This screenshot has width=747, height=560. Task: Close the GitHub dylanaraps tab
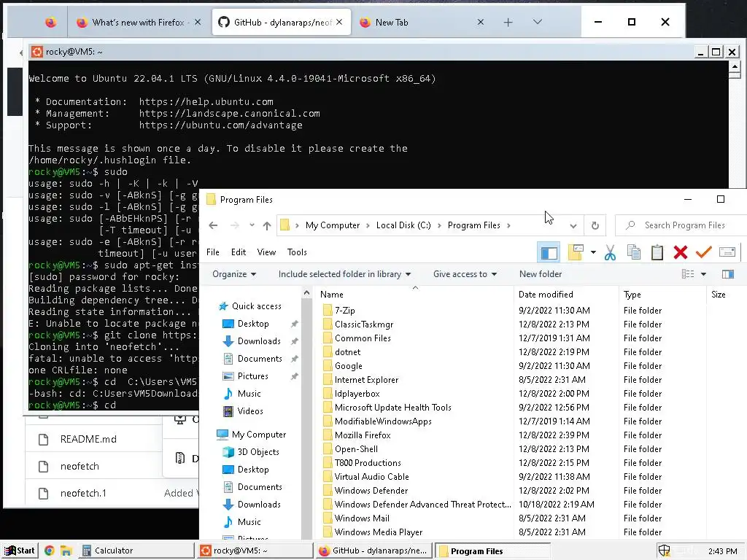339,22
